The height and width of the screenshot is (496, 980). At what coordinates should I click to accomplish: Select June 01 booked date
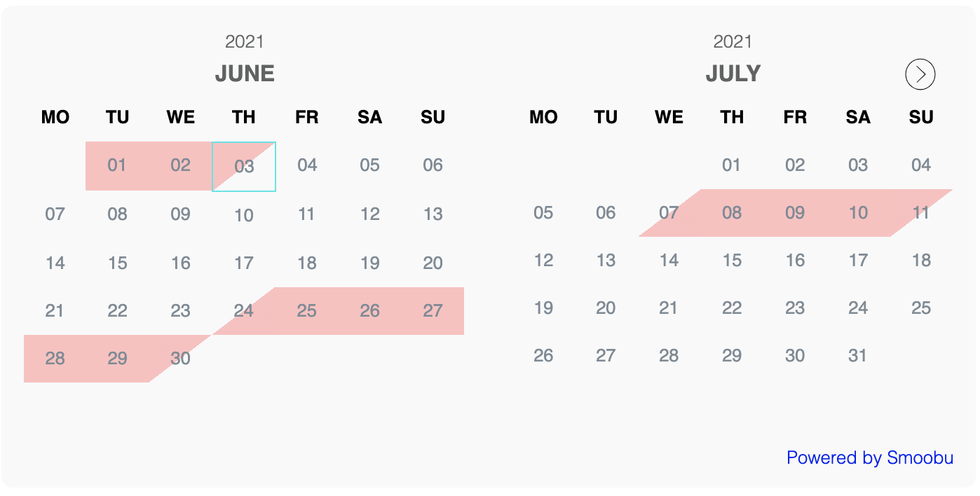[x=117, y=165]
